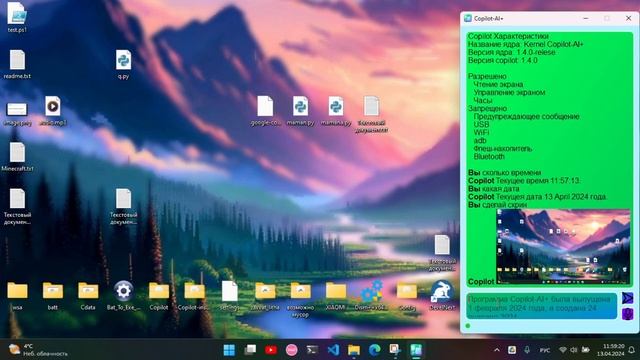This screenshot has height=360, width=640.
Task: Select the test.ps1 desktop file
Action: tap(17, 18)
